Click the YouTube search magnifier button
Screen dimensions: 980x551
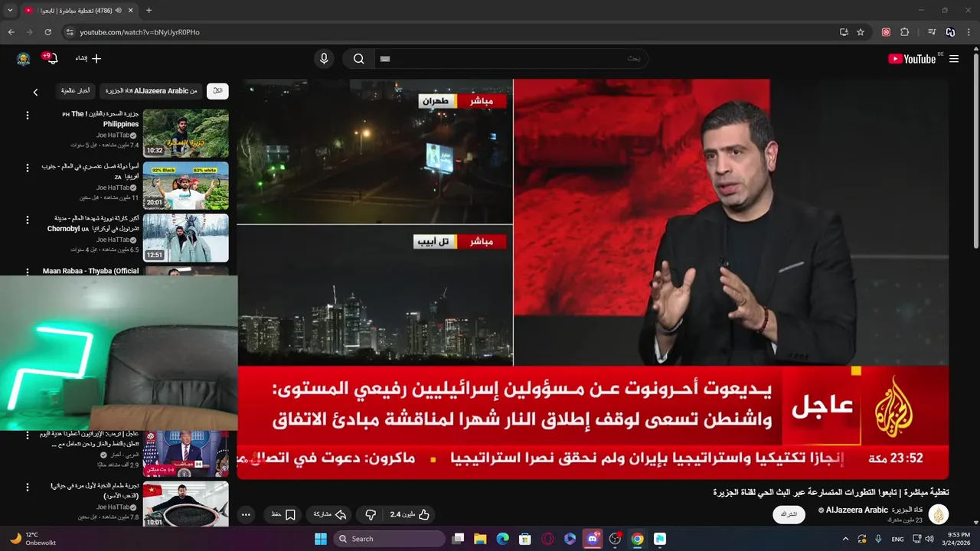pyautogui.click(x=358, y=59)
